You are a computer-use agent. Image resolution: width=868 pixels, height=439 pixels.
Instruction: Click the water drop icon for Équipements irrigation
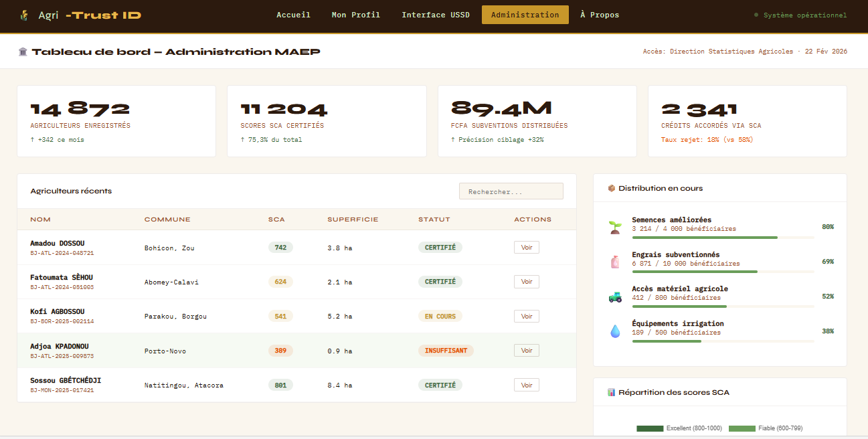[x=615, y=331]
